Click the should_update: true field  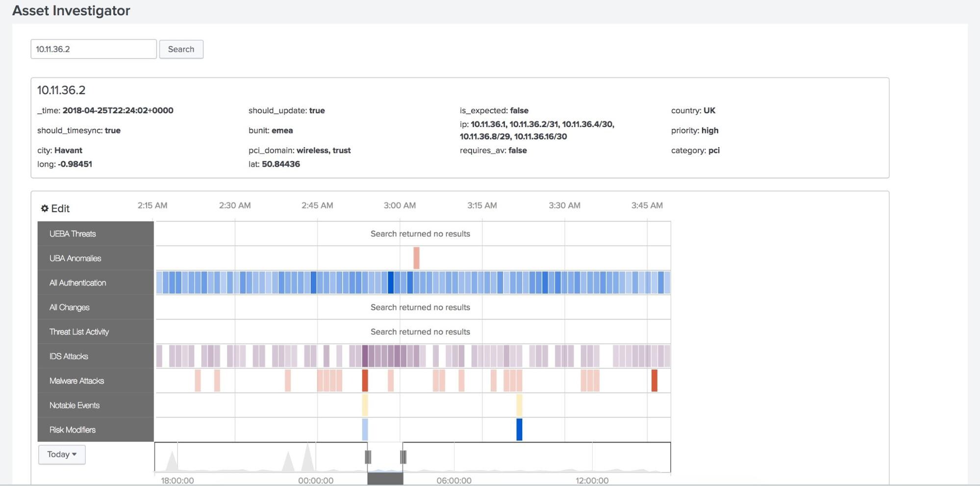point(287,110)
